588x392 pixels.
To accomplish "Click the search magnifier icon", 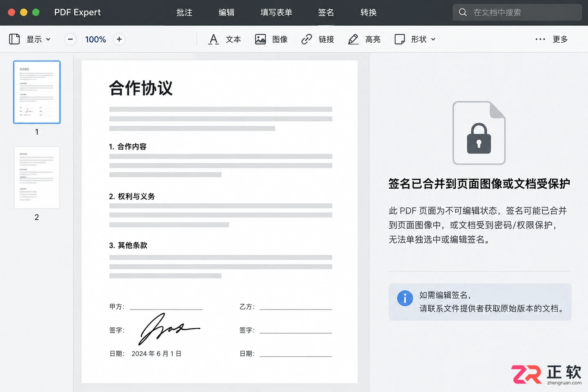I will [463, 12].
